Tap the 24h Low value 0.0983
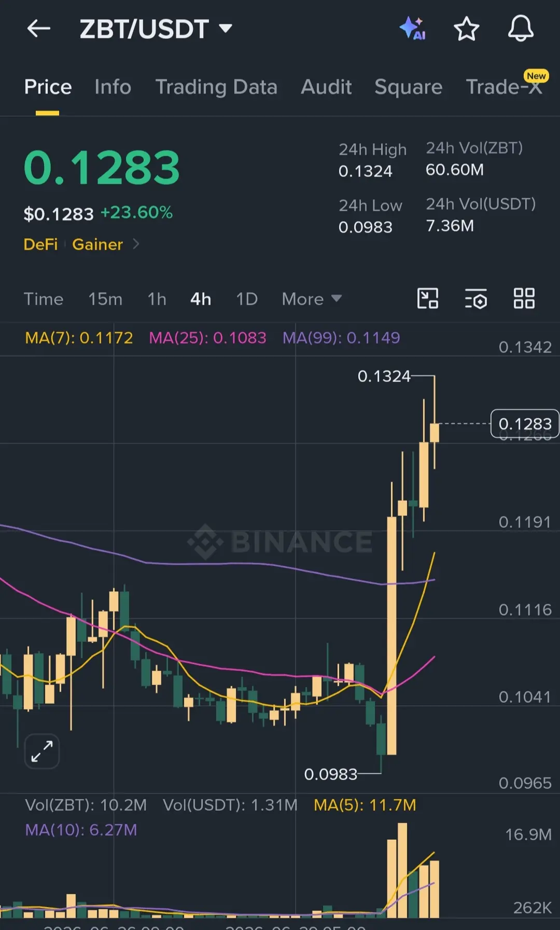560x930 pixels. point(365,227)
